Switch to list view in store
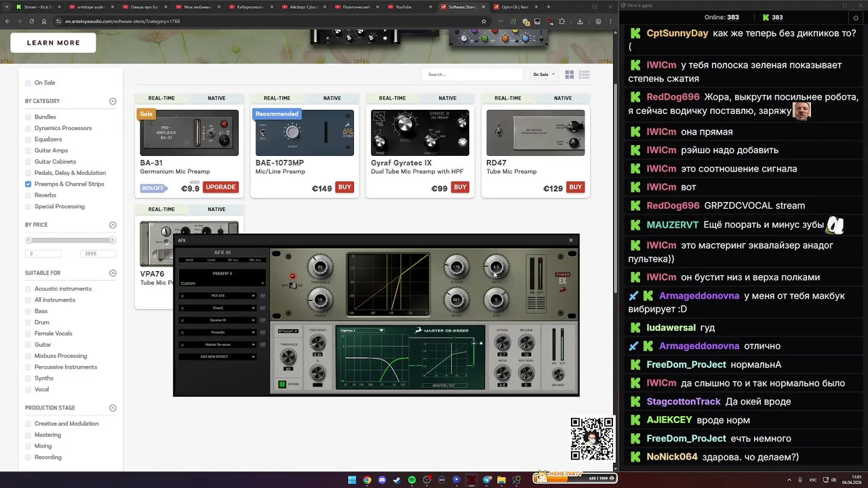The image size is (868, 488). point(584,75)
